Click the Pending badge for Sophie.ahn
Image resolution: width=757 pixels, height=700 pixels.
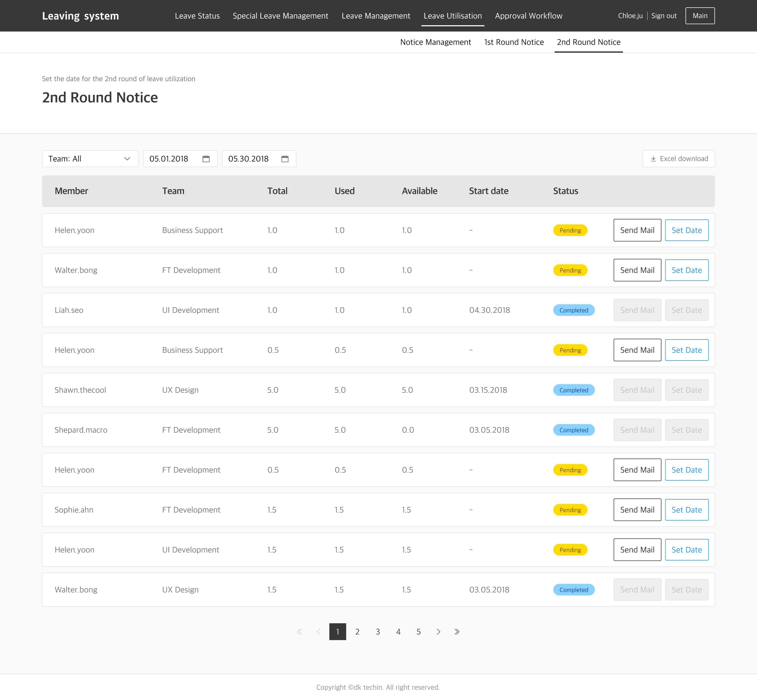click(x=570, y=510)
